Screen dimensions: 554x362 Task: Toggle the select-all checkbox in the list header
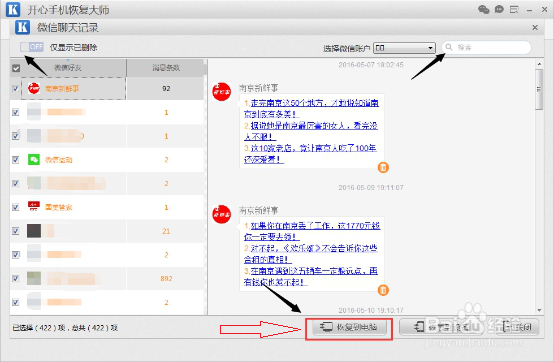16,68
